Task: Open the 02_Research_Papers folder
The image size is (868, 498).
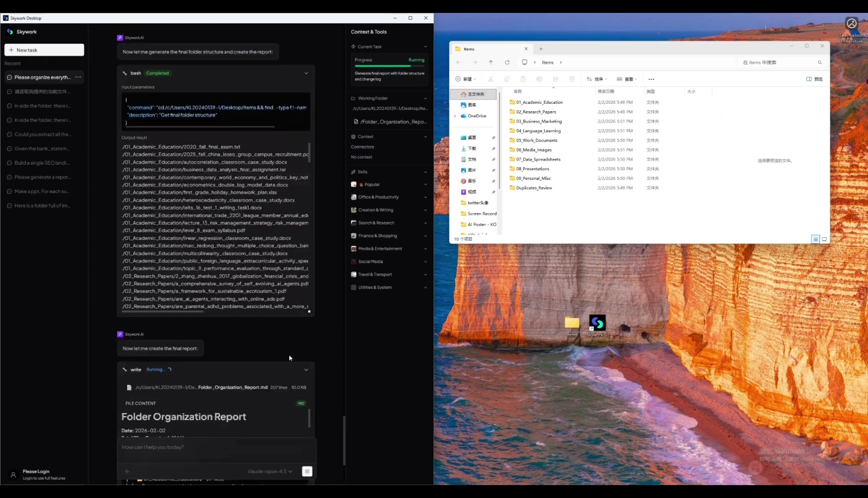Action: coord(536,112)
